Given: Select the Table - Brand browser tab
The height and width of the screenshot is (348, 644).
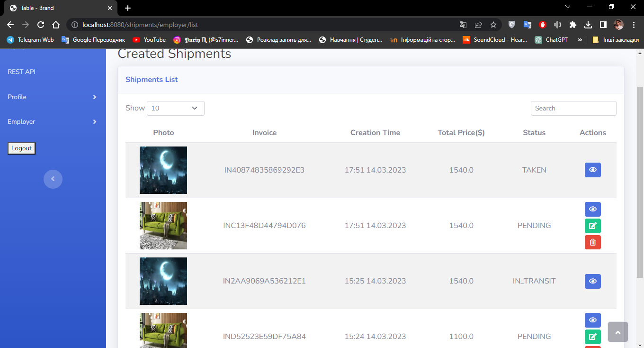Looking at the screenshot, I should click(x=61, y=8).
